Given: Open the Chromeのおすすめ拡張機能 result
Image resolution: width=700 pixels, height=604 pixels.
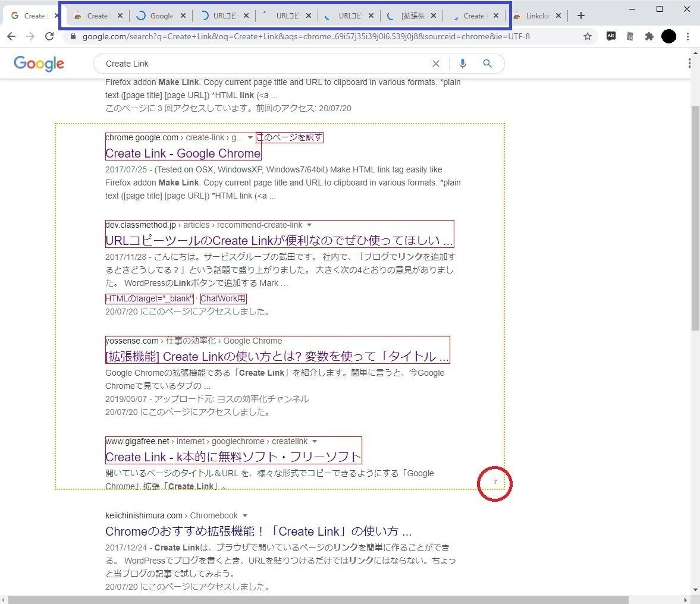Looking at the screenshot, I should coord(259,531).
